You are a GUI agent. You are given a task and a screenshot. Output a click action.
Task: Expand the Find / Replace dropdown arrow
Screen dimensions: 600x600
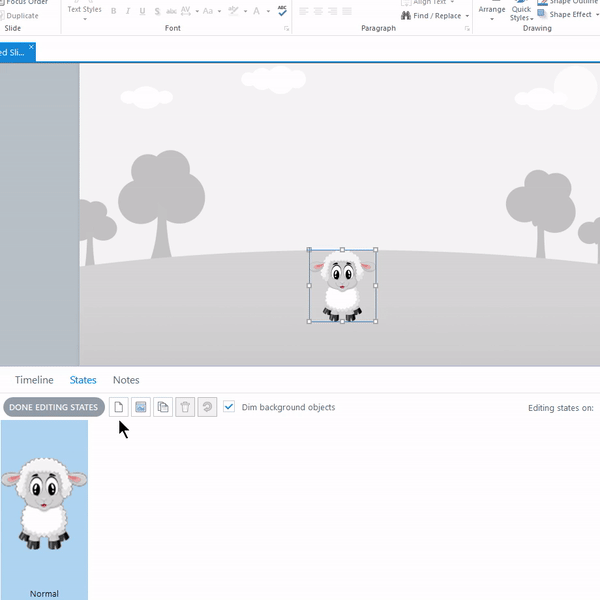(466, 16)
